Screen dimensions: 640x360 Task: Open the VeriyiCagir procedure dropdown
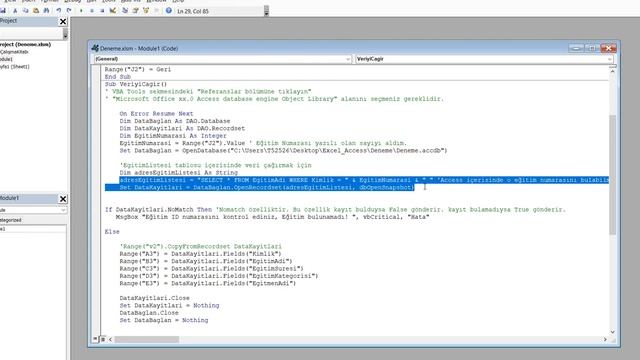coord(609,59)
